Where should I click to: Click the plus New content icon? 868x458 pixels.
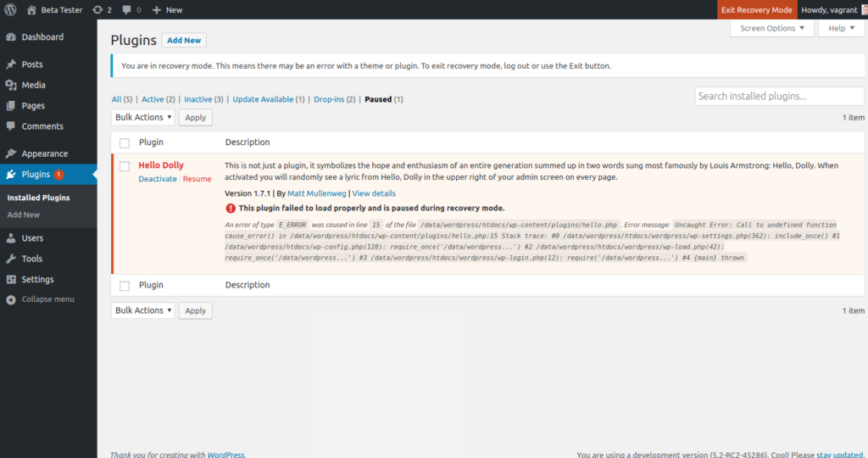[157, 10]
